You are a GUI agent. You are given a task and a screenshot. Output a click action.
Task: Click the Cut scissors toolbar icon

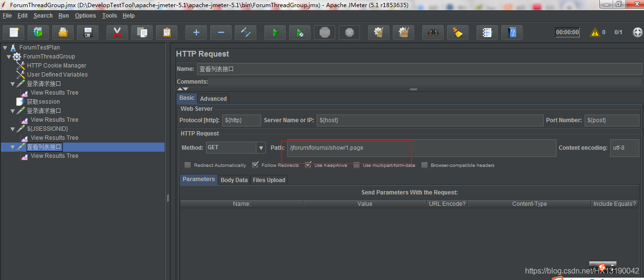tap(117, 32)
